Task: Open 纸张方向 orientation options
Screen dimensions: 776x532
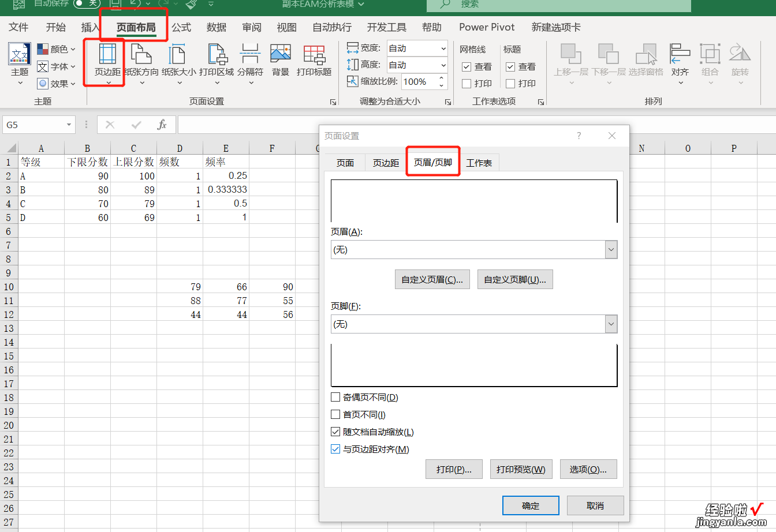Action: 141,63
